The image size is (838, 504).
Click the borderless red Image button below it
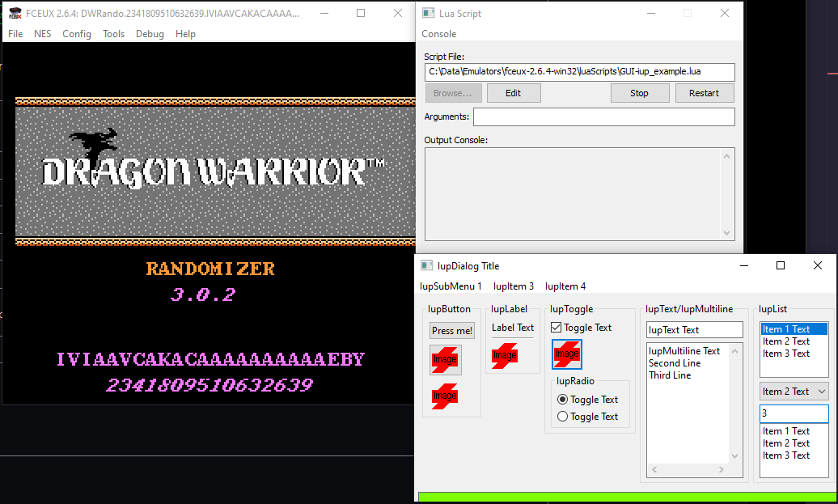[x=445, y=396]
